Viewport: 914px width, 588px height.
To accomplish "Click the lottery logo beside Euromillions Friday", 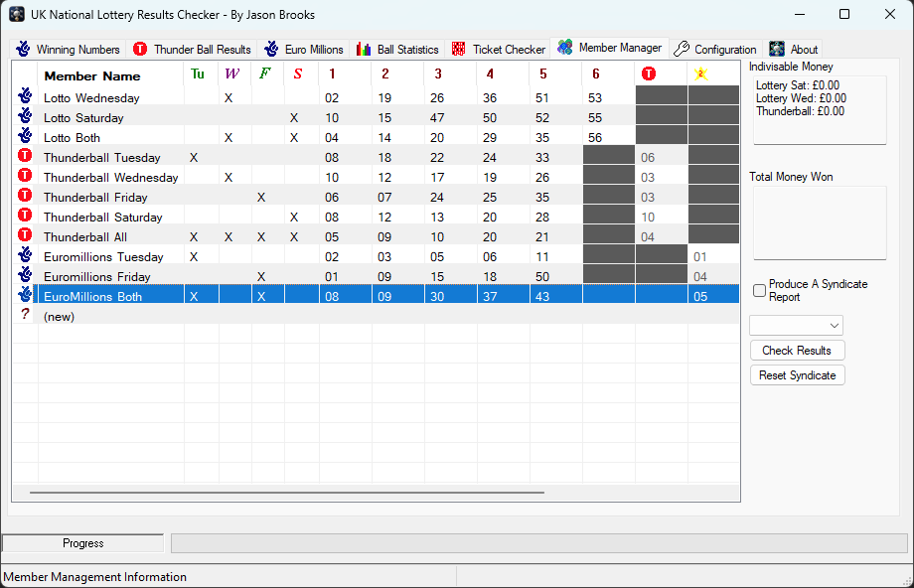I will coord(25,274).
